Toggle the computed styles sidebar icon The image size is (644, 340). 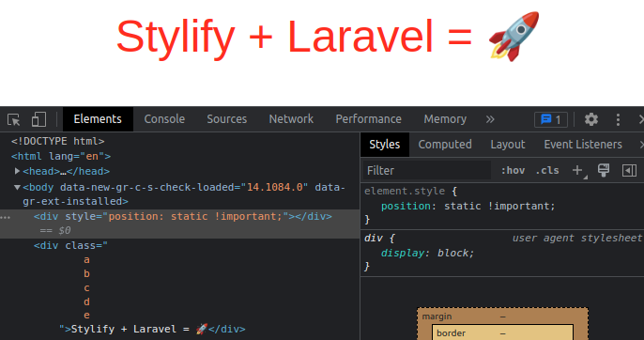(629, 170)
